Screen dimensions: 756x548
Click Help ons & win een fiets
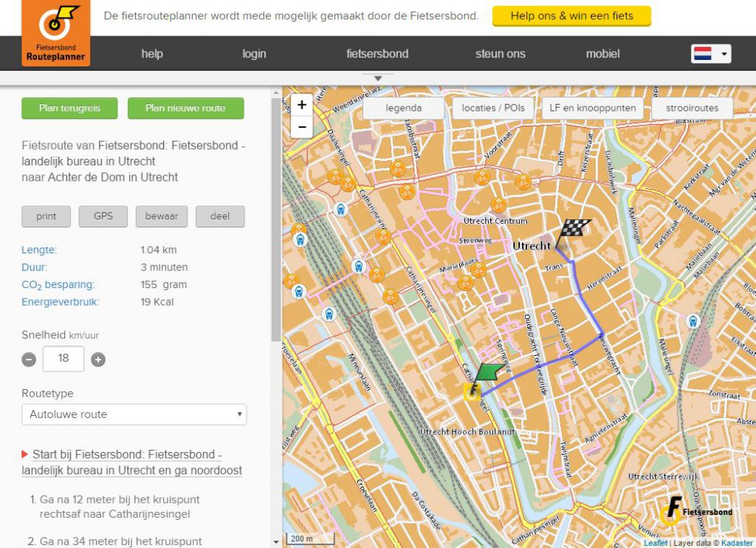(x=571, y=16)
